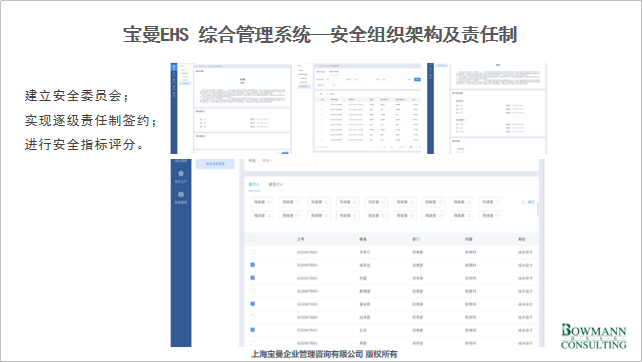This screenshot has height=362, width=643.
Task: Check the unchecked box in the sixth data row
Action: 253,317
